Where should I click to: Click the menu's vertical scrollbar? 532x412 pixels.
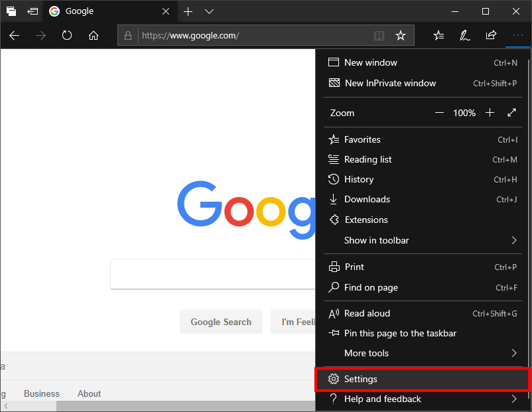(x=529, y=230)
